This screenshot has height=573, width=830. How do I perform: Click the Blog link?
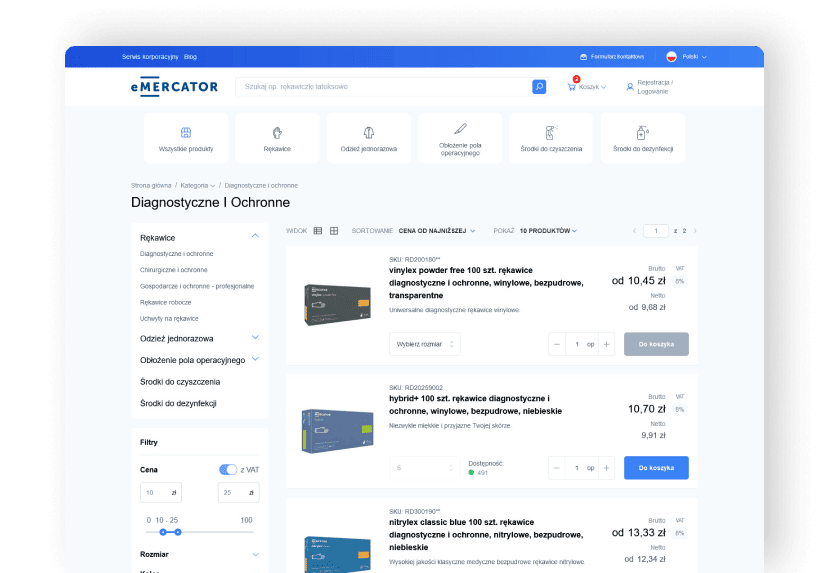[191, 57]
